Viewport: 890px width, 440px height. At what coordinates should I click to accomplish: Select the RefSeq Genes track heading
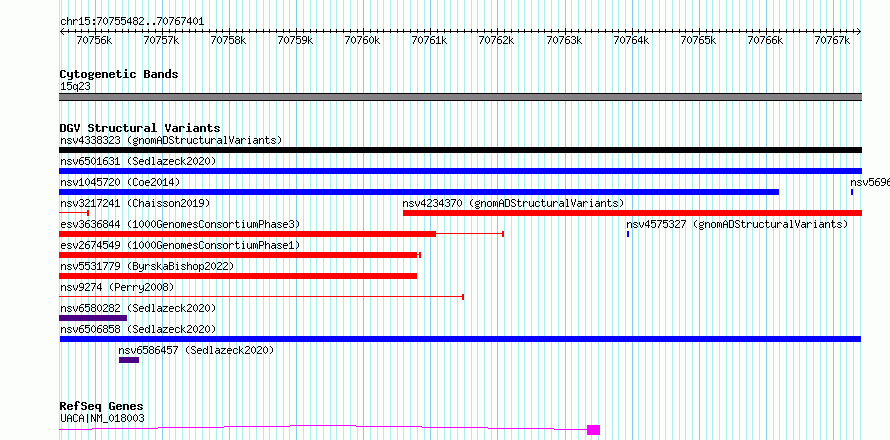point(101,407)
